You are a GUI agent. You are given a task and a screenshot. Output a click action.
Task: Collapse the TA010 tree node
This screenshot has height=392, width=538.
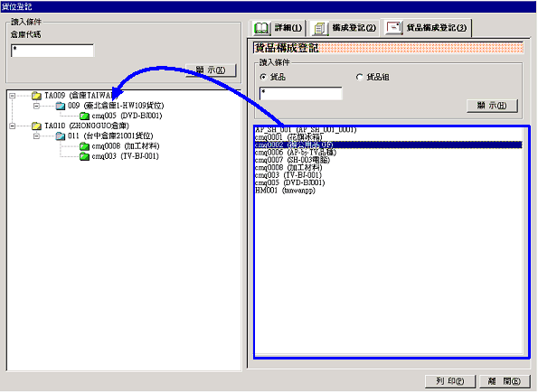13,126
